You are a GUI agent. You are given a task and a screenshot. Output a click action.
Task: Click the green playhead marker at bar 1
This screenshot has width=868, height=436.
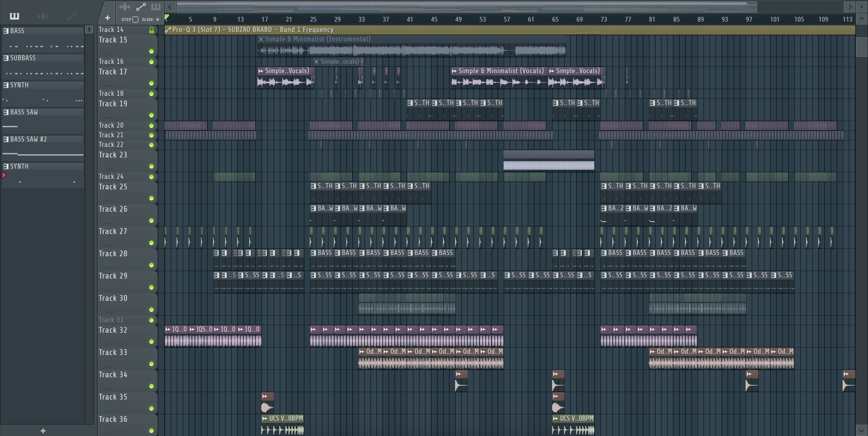click(166, 17)
